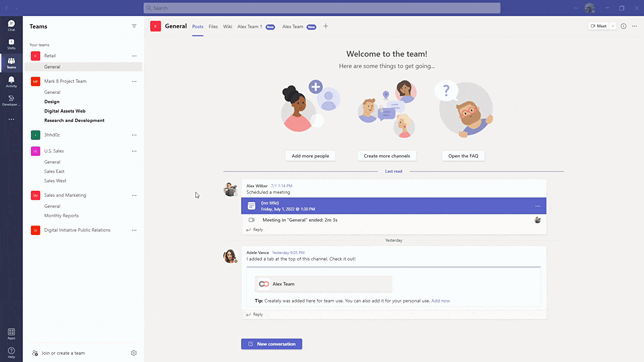The image size is (644, 362).
Task: Expand the Meet dropdown arrow
Action: coord(613,26)
